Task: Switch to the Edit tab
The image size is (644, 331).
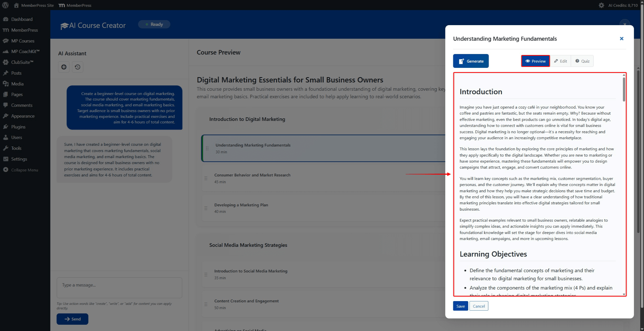Action: pyautogui.click(x=560, y=61)
